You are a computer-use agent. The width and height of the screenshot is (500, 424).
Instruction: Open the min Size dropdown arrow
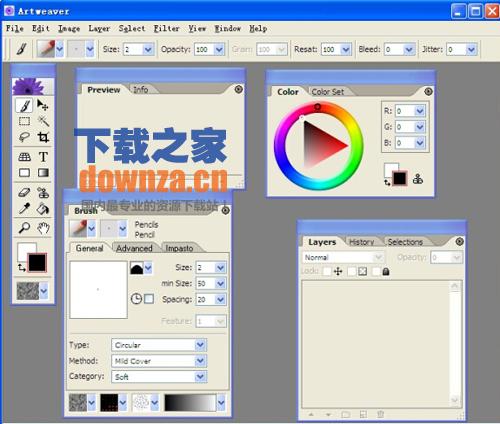[x=220, y=283]
